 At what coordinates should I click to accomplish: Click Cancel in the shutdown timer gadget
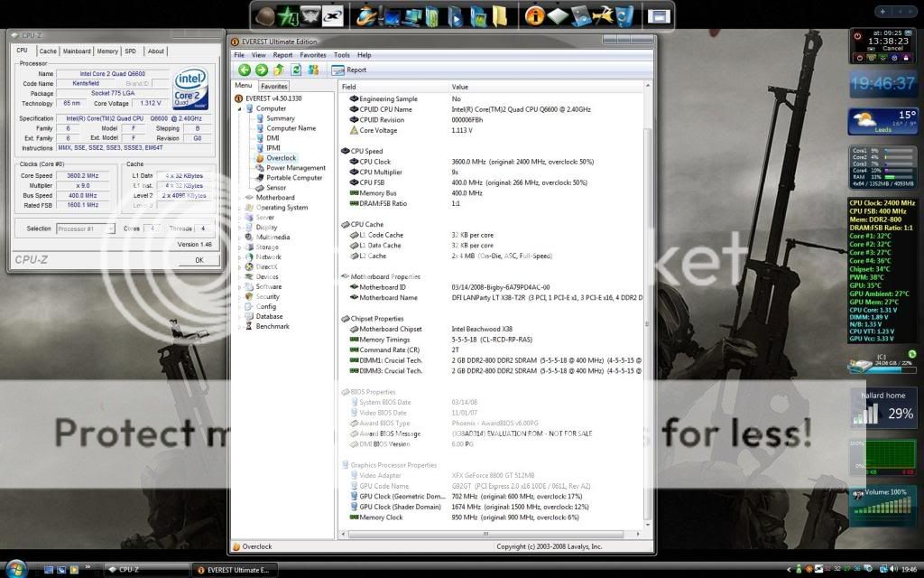(x=892, y=49)
